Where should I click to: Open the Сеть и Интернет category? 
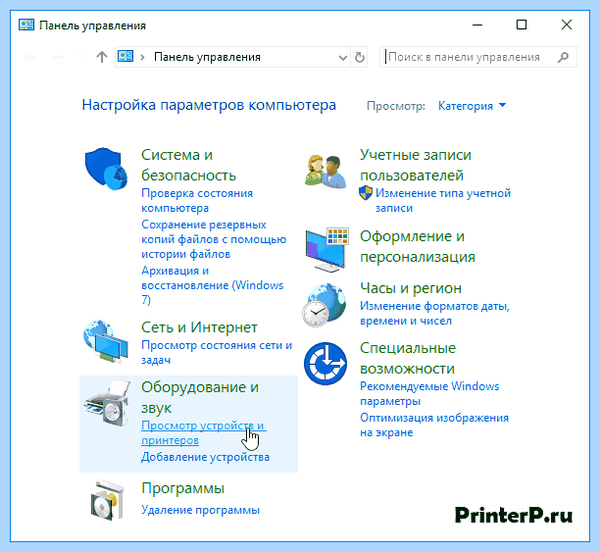199,327
